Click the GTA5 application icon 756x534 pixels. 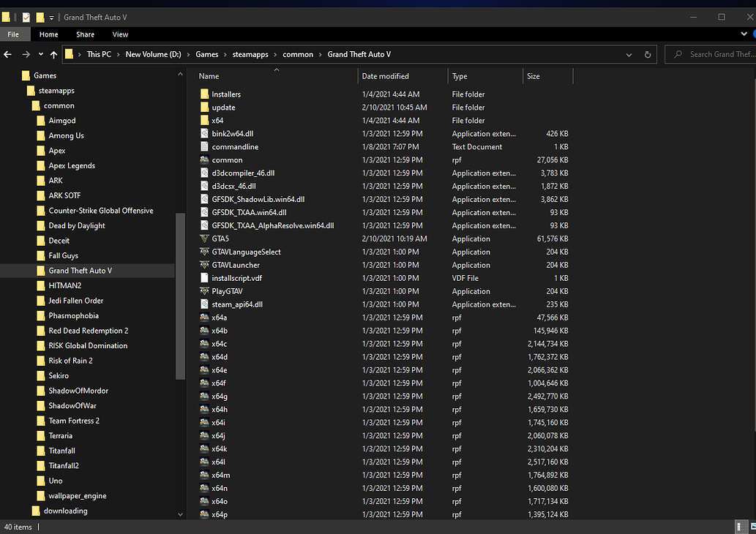coord(204,238)
